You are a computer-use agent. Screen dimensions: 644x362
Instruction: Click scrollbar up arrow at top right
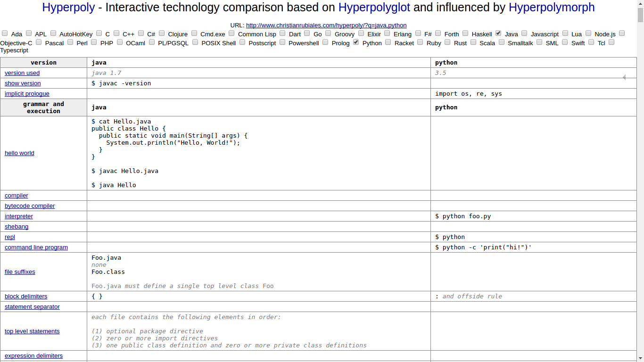(x=640, y=4)
